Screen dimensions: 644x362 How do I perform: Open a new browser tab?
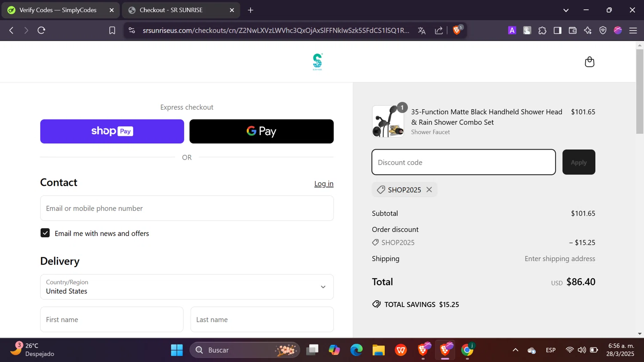pos(251,10)
